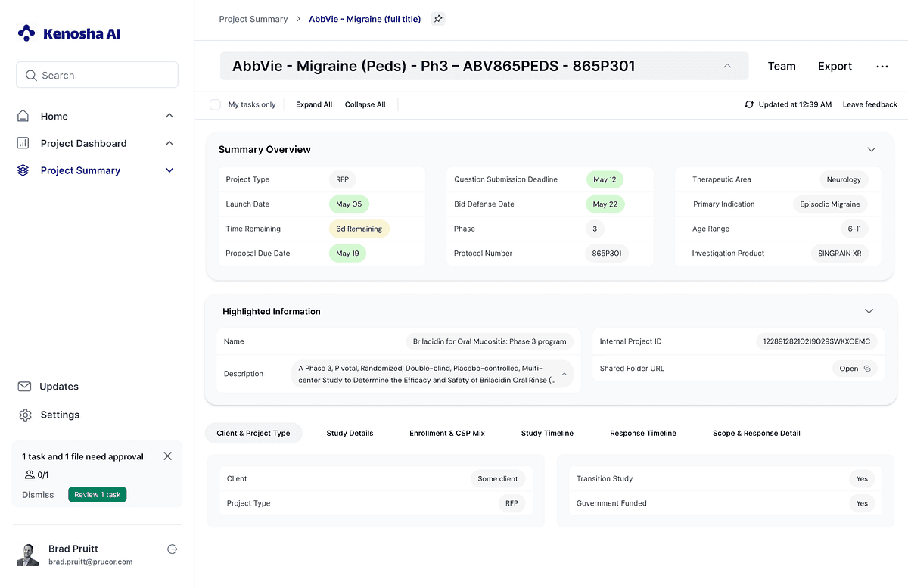This screenshot has width=908, height=588.
Task: Click the Export button
Action: (x=835, y=67)
